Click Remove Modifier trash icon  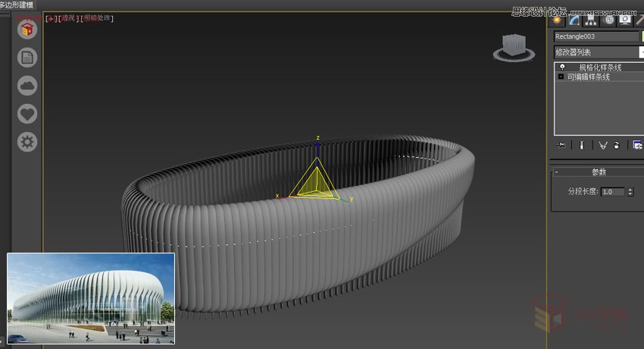click(617, 145)
